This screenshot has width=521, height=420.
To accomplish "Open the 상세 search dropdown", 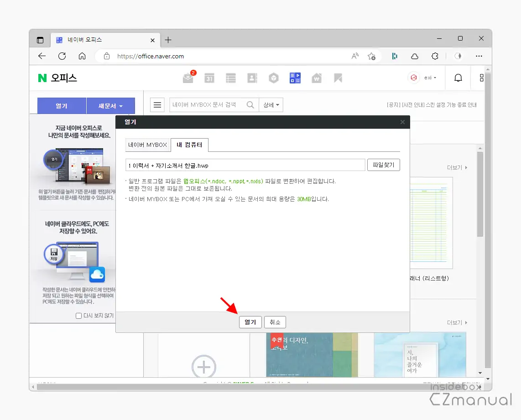I will [271, 105].
